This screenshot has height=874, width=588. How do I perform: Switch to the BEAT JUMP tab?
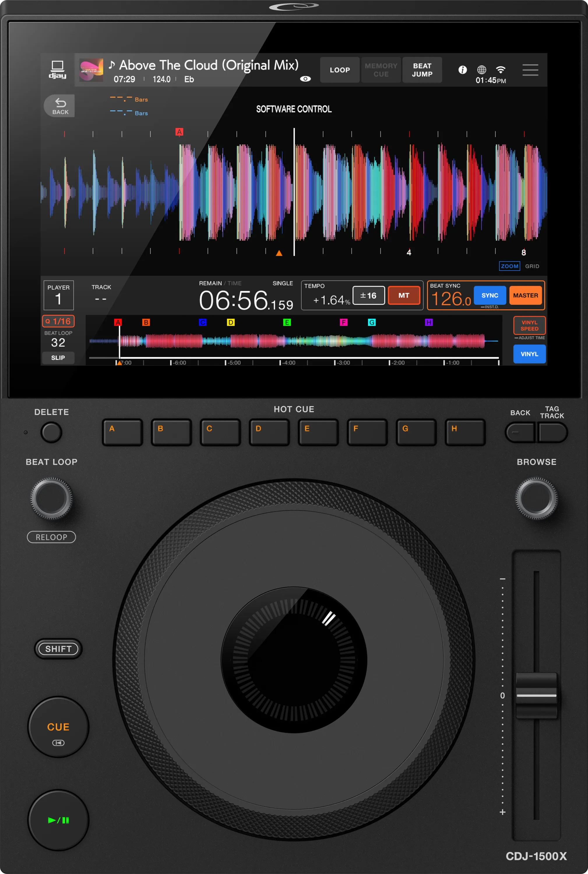[x=422, y=70]
